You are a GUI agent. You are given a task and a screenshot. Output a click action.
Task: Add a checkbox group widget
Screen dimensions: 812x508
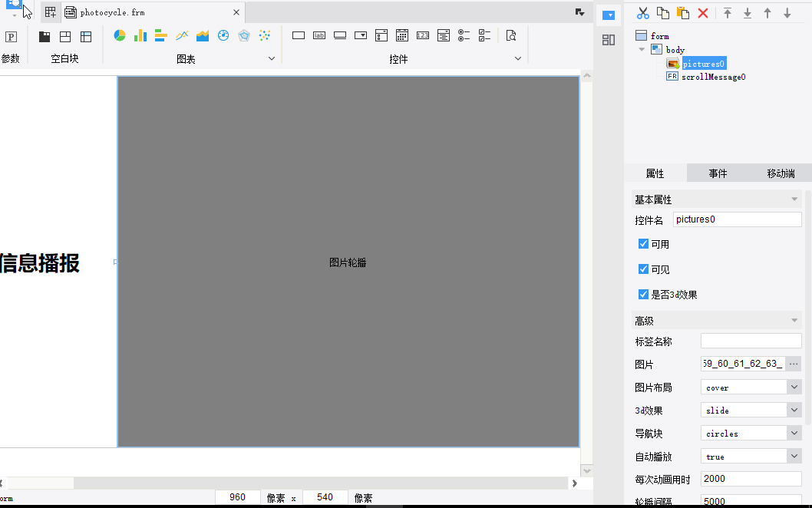pos(485,35)
